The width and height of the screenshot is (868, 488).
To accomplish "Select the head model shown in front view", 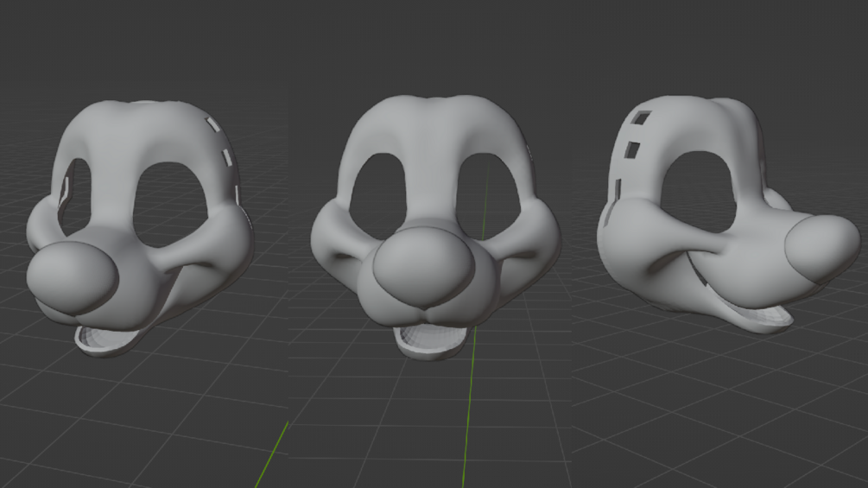I will tap(435, 227).
